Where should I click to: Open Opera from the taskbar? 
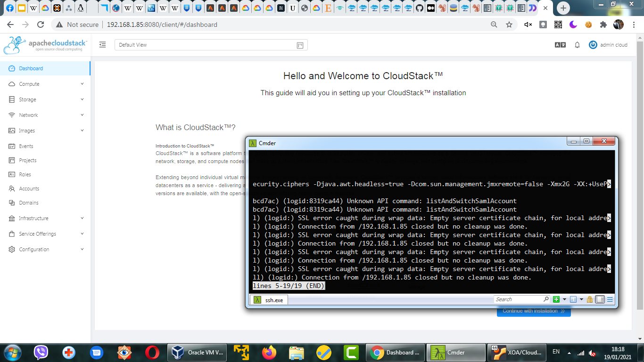(x=152, y=352)
